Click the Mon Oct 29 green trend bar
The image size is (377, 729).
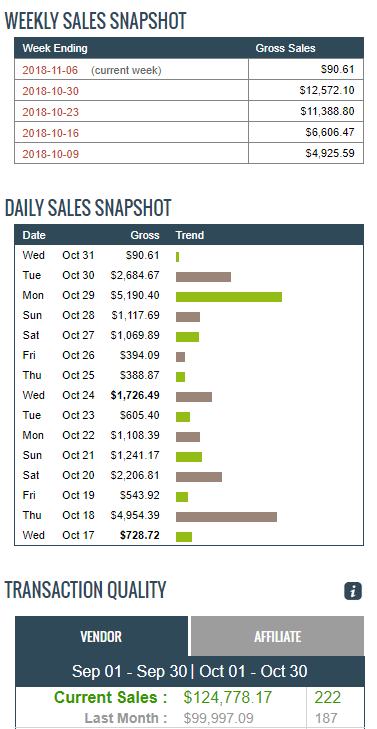pos(229,297)
